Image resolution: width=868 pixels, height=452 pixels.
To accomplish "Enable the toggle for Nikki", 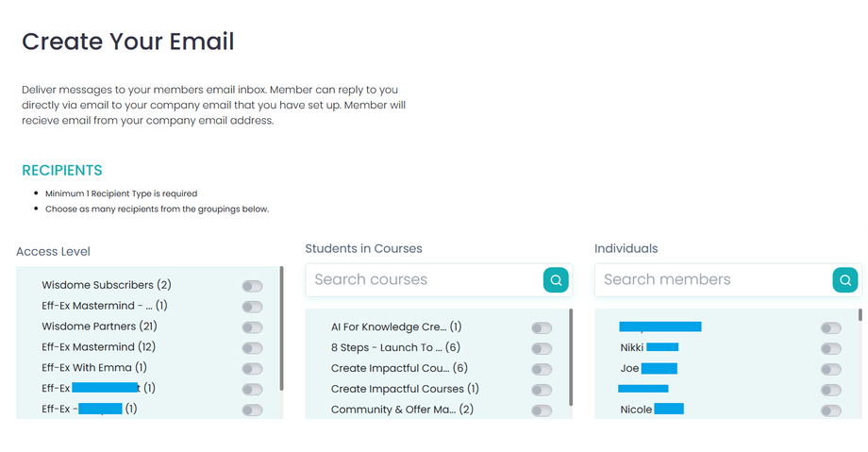I will tap(830, 349).
